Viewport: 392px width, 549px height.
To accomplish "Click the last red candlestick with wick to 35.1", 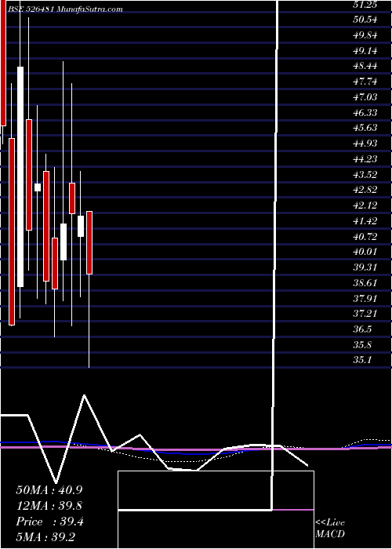I will point(89,242).
